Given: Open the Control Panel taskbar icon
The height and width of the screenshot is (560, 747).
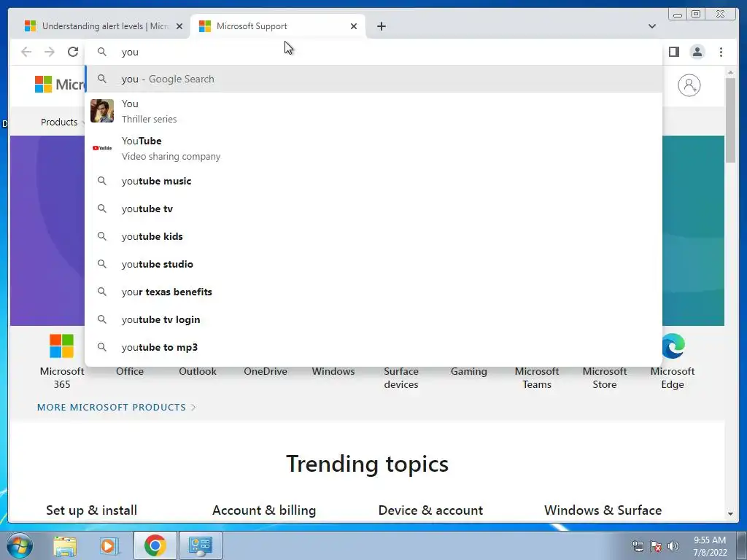Looking at the screenshot, I should tap(200, 545).
